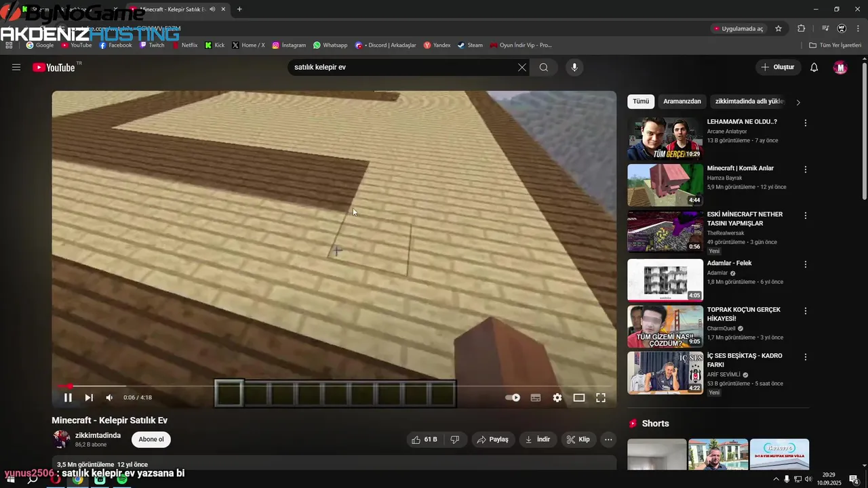Open the Spotify app in the taskbar
Viewport: 868px width, 488px height.
tap(122, 479)
